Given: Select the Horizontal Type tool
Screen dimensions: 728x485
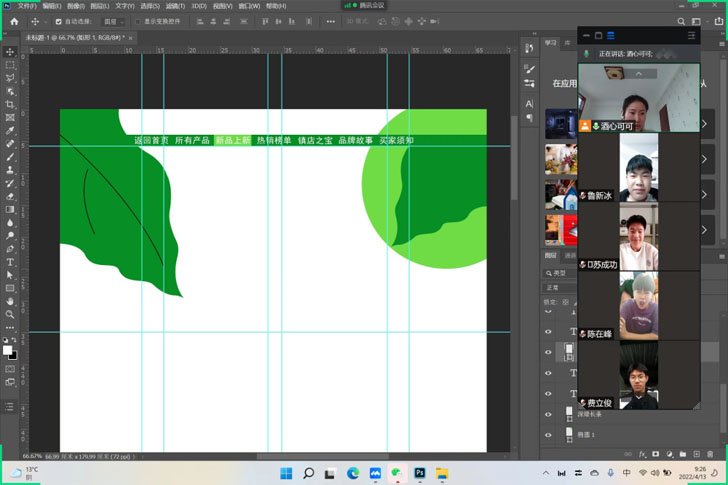Looking at the screenshot, I should click(x=10, y=262).
